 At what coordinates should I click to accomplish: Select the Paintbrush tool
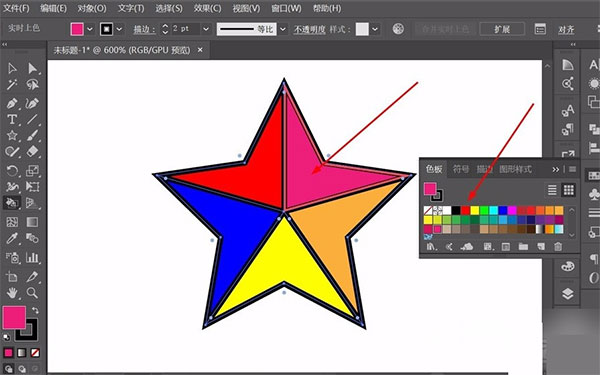(x=33, y=135)
